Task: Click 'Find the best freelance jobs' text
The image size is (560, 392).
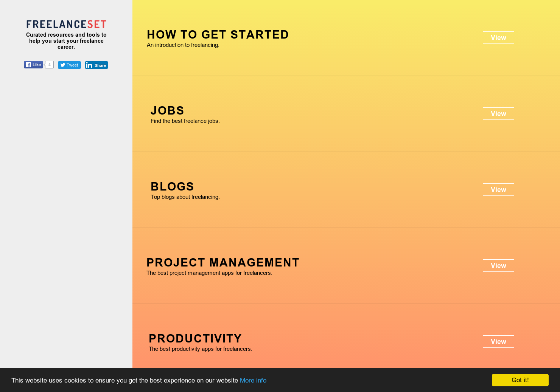Action: [185, 121]
